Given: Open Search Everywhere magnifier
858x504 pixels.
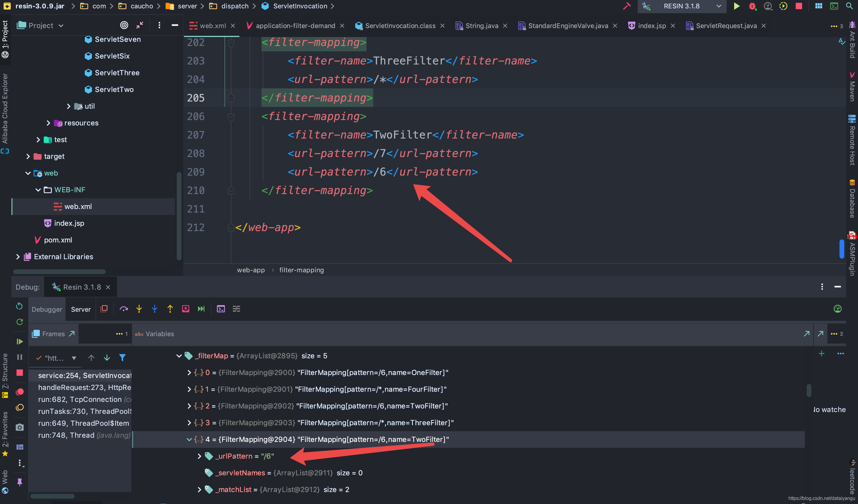Looking at the screenshot, I should [849, 6].
